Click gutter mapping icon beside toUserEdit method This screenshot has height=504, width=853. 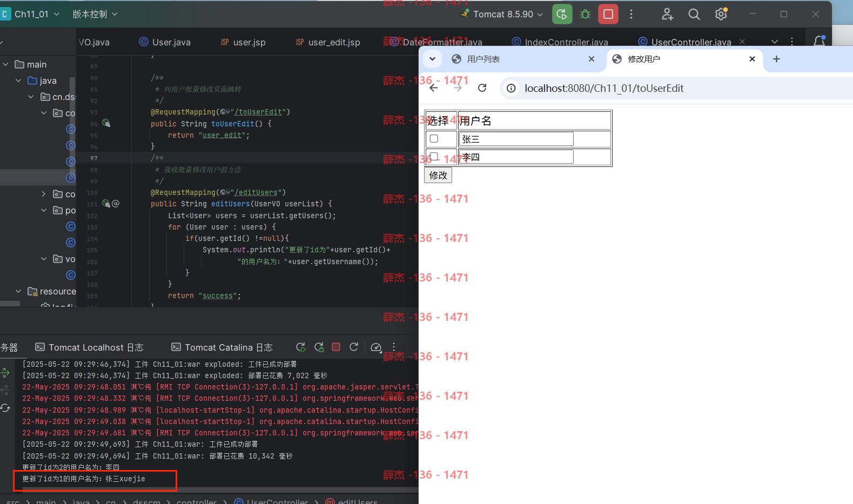(106, 123)
